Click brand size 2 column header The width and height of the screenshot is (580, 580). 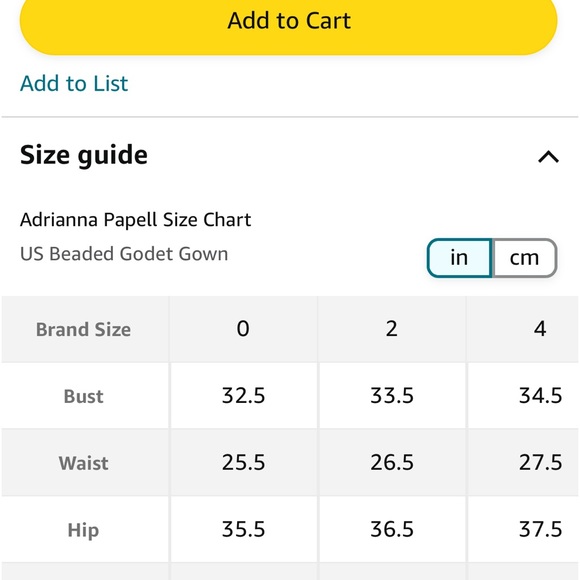pos(392,329)
